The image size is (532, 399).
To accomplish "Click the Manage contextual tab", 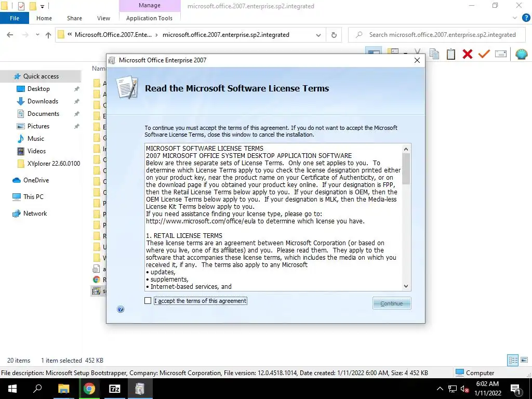I will pos(150,5).
